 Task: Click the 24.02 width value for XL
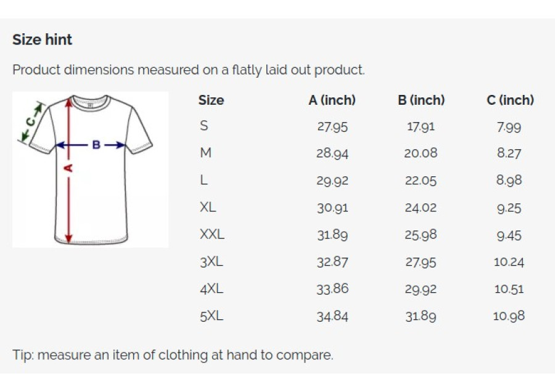[x=421, y=208]
